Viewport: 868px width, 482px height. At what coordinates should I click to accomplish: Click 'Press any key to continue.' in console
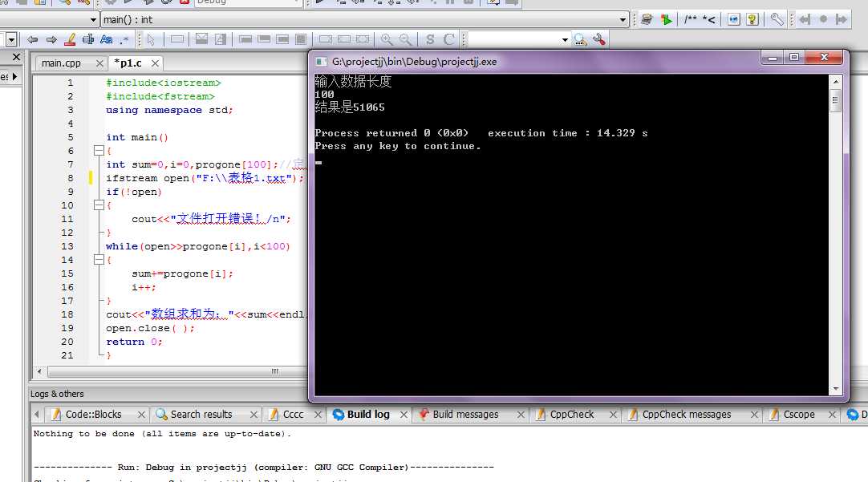click(397, 146)
